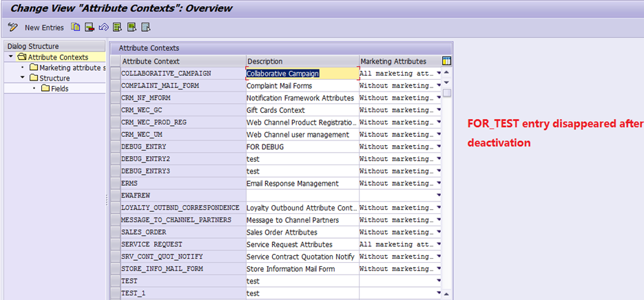This screenshot has width=644, height=300.
Task: Open Marketing Attributes dropdown for EWAFREW row
Action: pos(439,195)
